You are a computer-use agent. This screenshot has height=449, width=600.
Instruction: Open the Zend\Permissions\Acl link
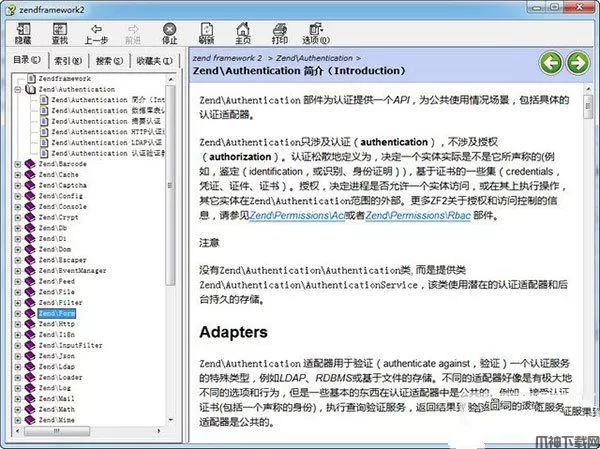pos(297,216)
